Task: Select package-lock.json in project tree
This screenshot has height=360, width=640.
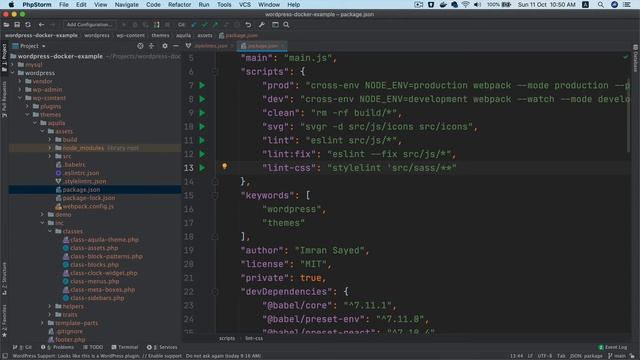Action: click(89, 198)
